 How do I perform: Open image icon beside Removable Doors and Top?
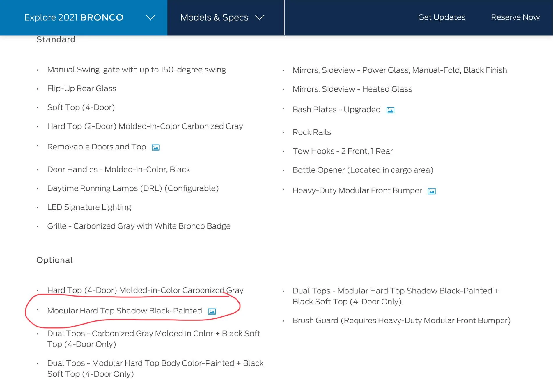coord(156,147)
